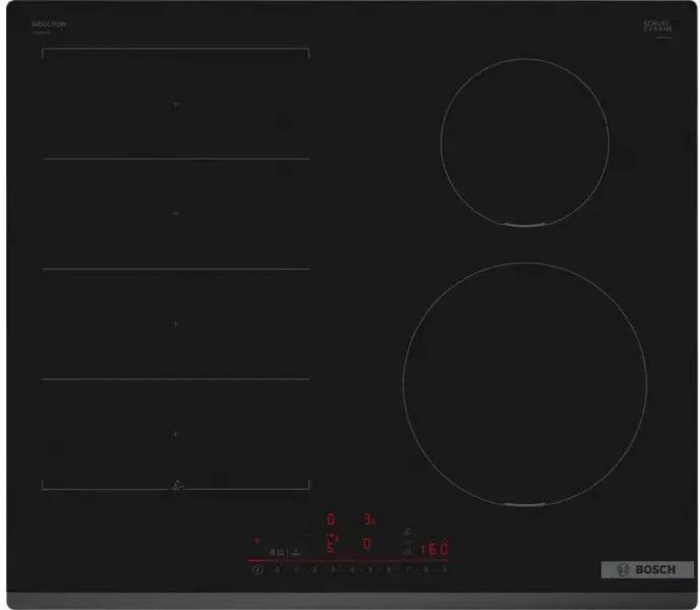Select the upper-right cooking zone display 9

[368, 520]
